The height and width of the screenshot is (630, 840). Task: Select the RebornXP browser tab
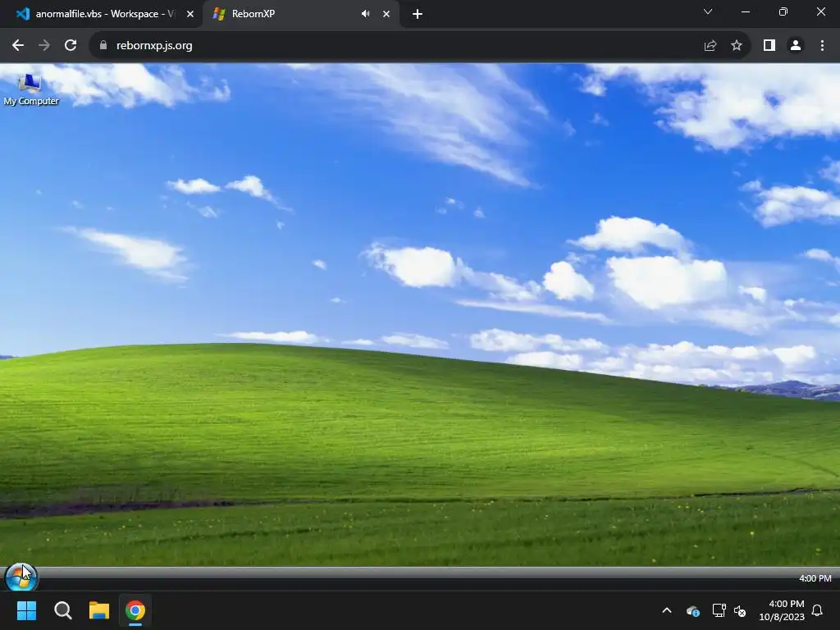point(300,14)
